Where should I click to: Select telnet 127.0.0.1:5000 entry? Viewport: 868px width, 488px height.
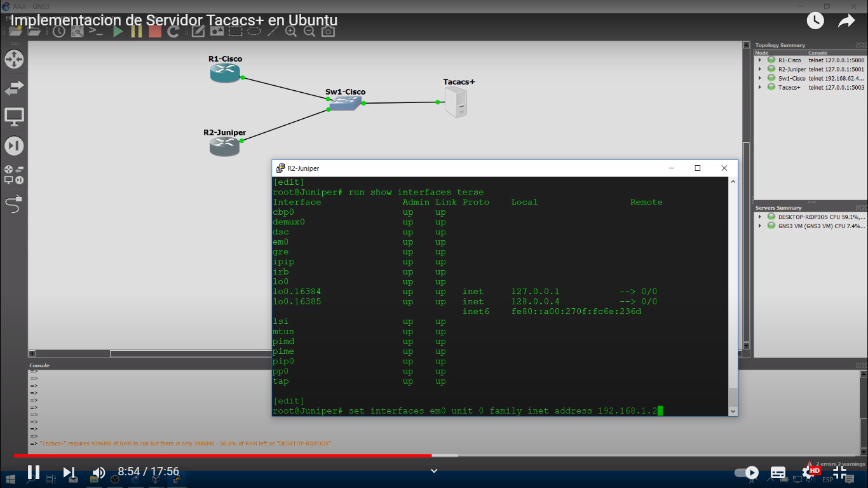tap(836, 60)
